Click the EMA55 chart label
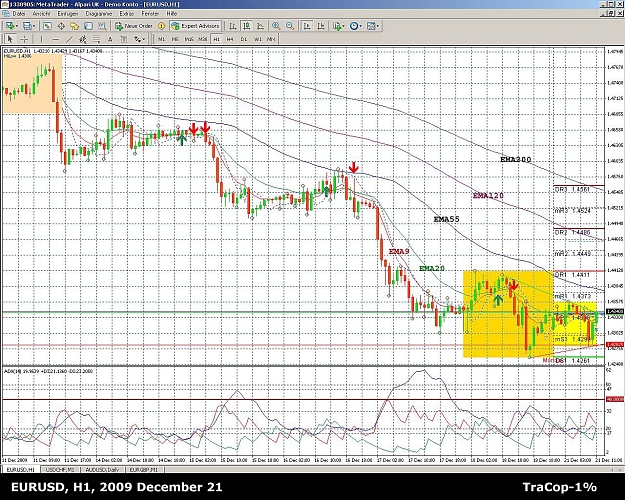 point(446,219)
